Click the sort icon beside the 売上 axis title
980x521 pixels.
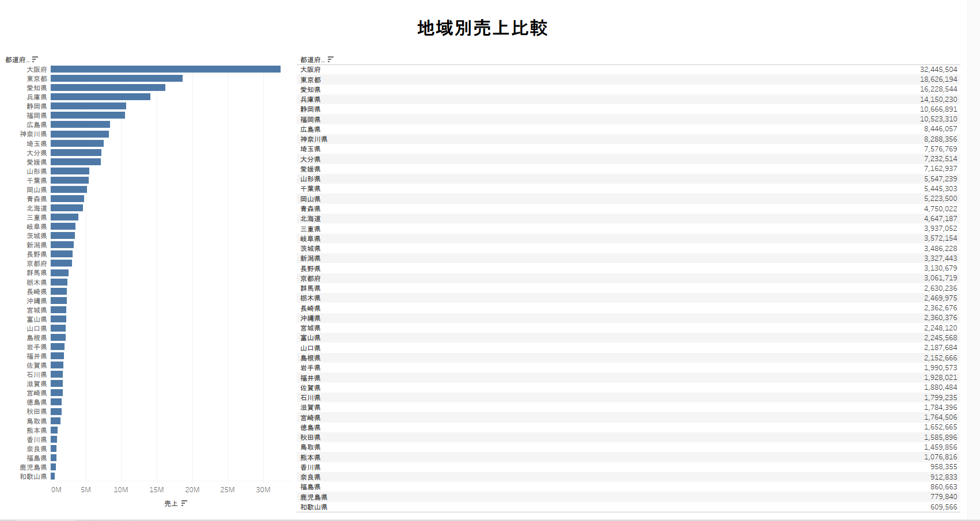[184, 503]
